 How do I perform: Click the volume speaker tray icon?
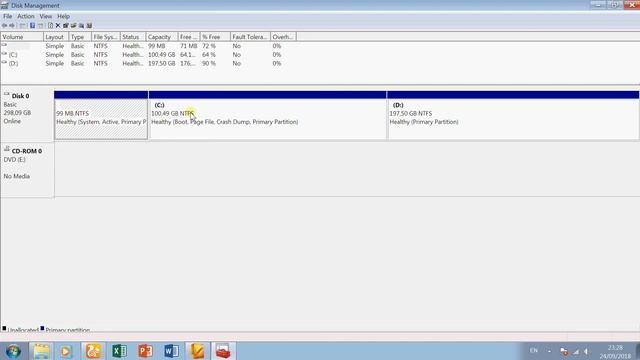point(587,351)
